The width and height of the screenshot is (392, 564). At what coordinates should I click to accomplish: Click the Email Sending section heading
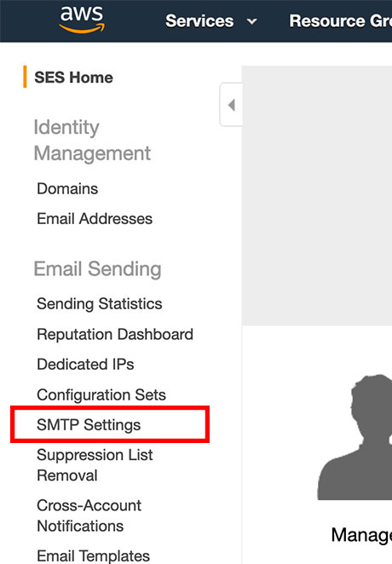97,269
